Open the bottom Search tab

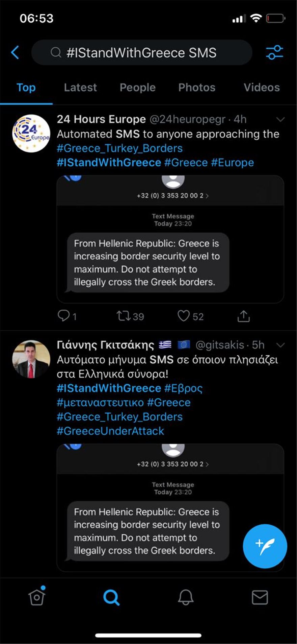click(111, 597)
